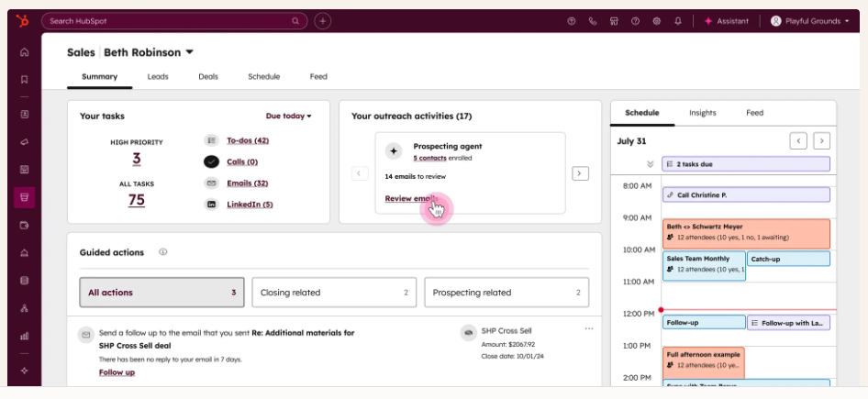Screen dimensions: 868x399
Task: Open the Playful Grounds account menu
Action: point(809,21)
